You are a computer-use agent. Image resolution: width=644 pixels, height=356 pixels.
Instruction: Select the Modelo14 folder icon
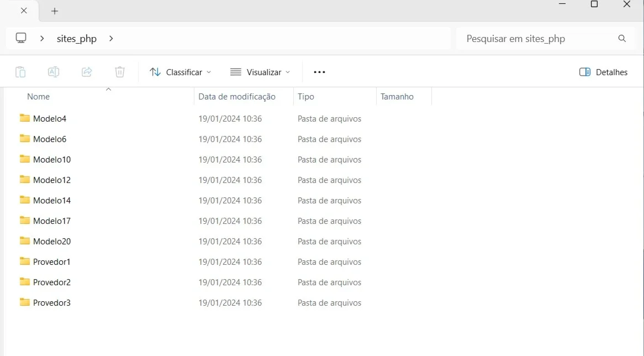point(25,200)
